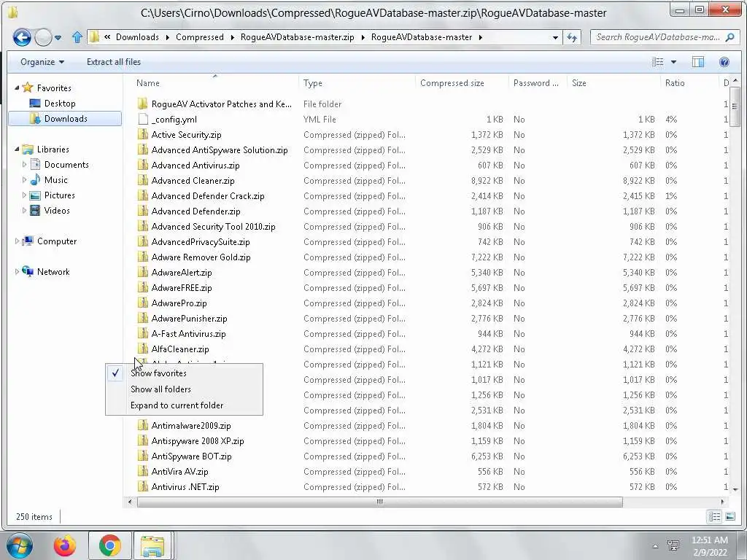The width and height of the screenshot is (747, 560).
Task: Select Downloads in the navigation pane
Action: tap(65, 119)
